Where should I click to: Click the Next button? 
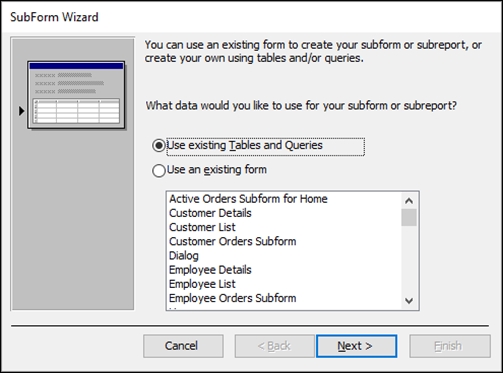click(x=356, y=346)
